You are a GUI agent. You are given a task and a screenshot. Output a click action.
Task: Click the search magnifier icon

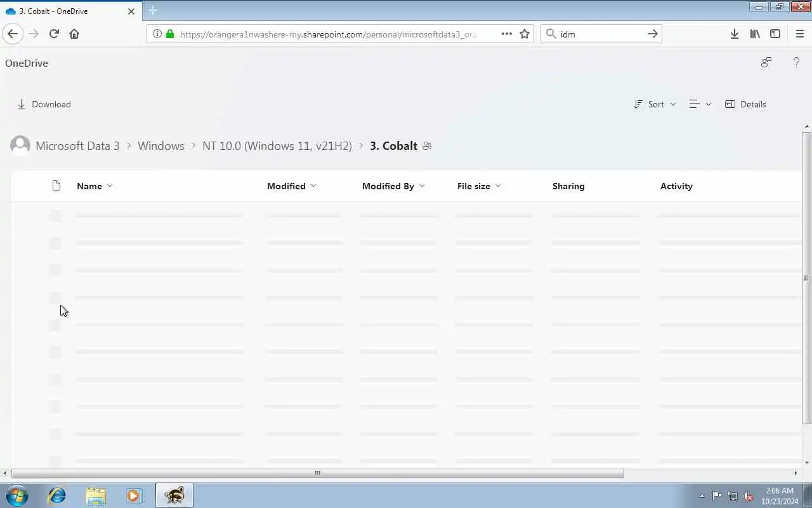[x=551, y=34]
